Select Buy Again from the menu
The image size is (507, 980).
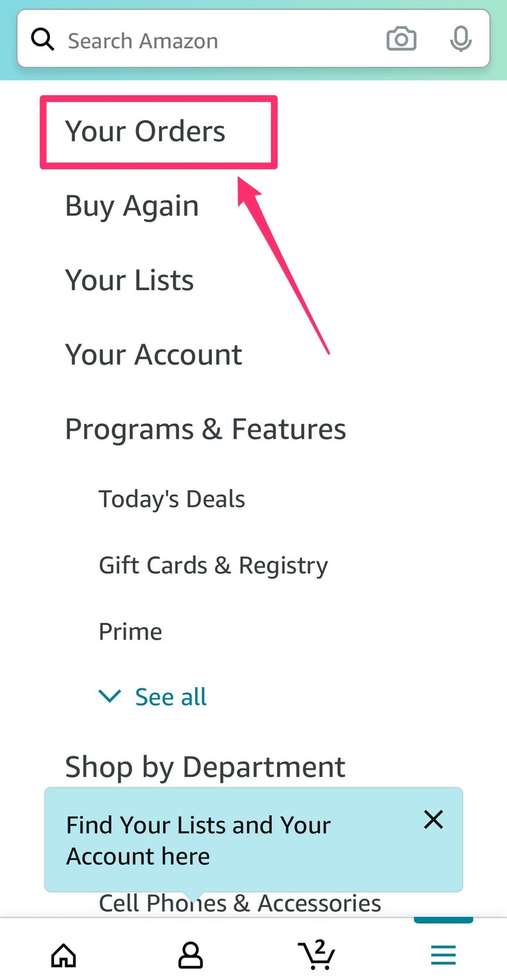(131, 206)
